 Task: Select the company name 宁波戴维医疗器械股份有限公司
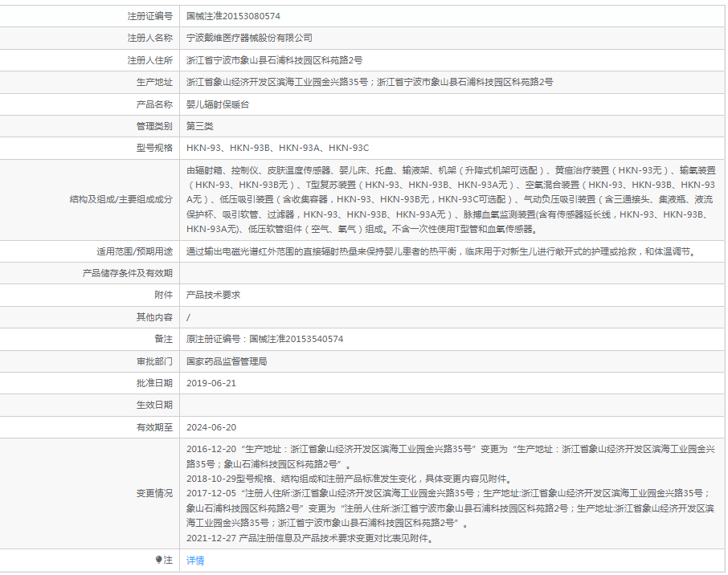[x=249, y=38]
